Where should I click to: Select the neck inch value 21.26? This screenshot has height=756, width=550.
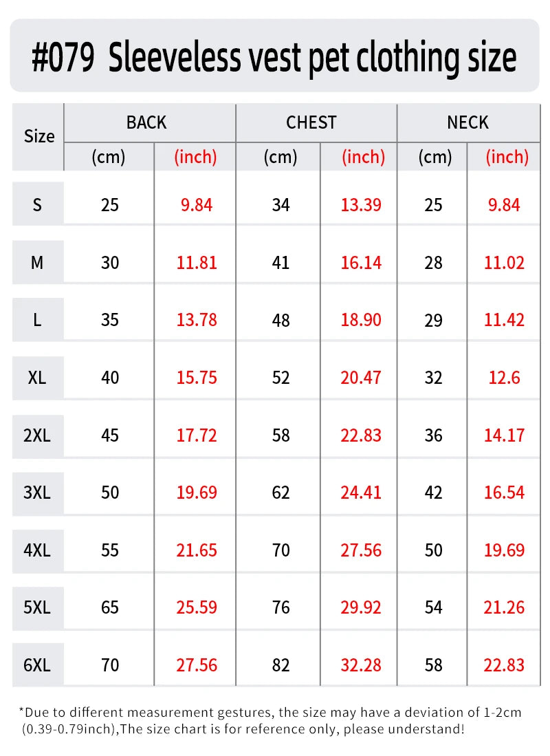click(x=505, y=607)
